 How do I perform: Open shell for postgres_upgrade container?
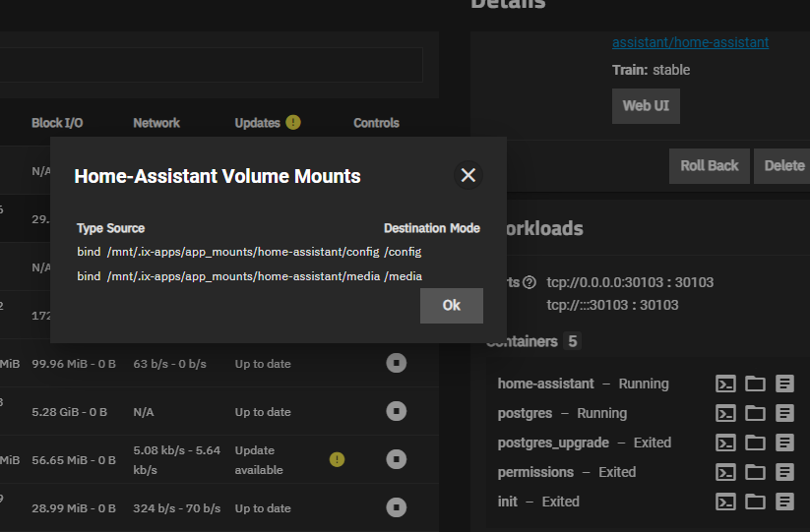point(725,443)
